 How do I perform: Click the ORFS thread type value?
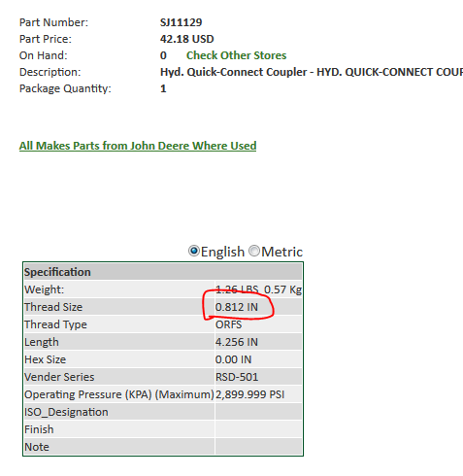click(228, 324)
